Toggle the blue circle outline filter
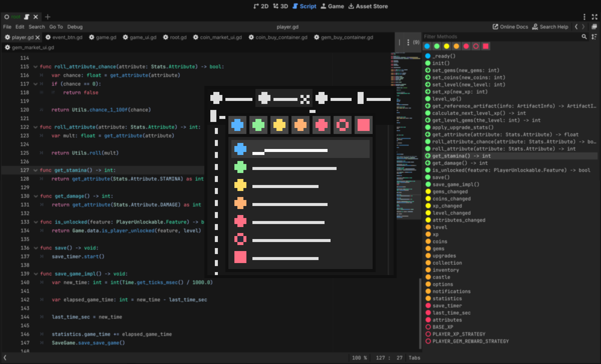This screenshot has height=364, width=601. (427, 46)
